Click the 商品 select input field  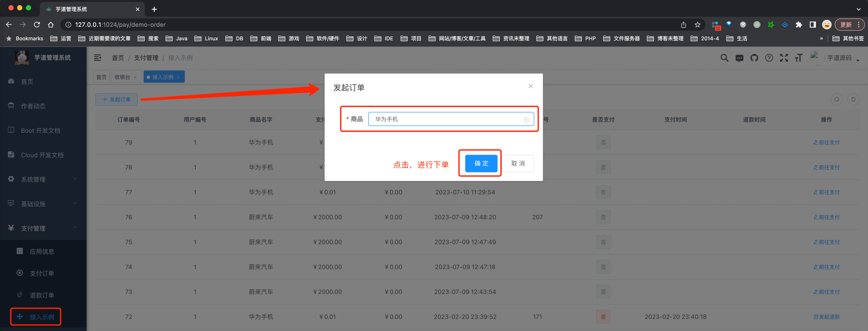point(446,119)
